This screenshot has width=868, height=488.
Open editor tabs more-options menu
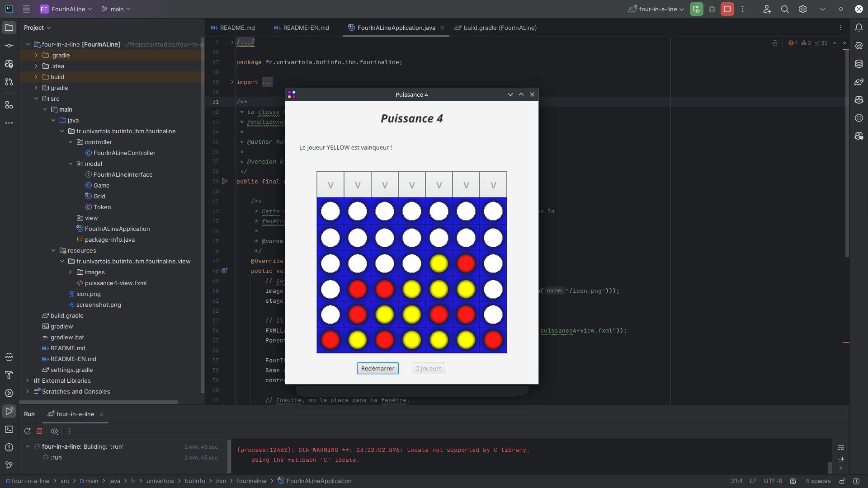[841, 28]
